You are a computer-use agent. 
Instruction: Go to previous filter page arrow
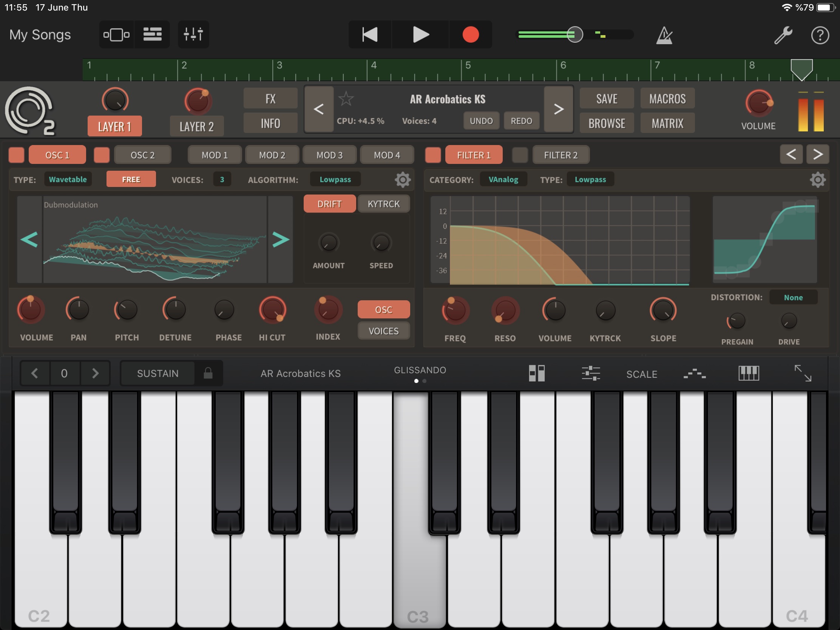[x=791, y=154]
